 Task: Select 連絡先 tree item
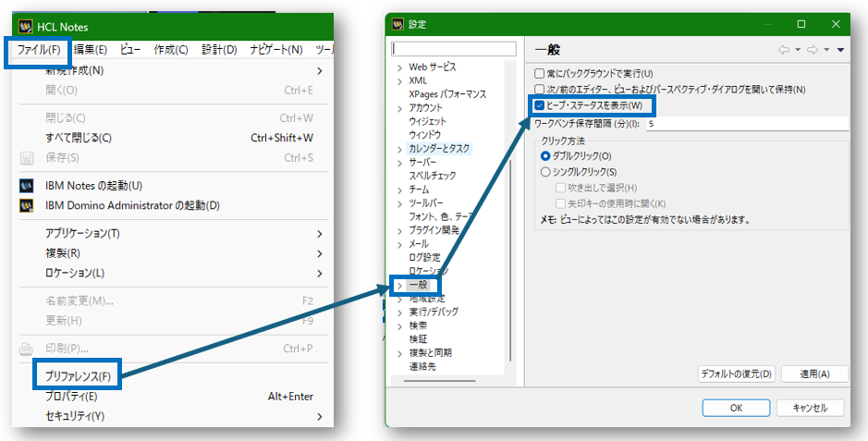pos(422,366)
